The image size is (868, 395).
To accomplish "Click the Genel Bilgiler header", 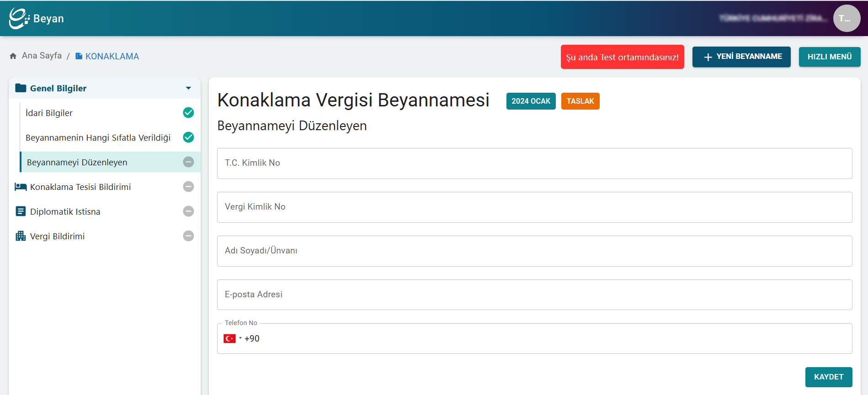I will click(105, 88).
